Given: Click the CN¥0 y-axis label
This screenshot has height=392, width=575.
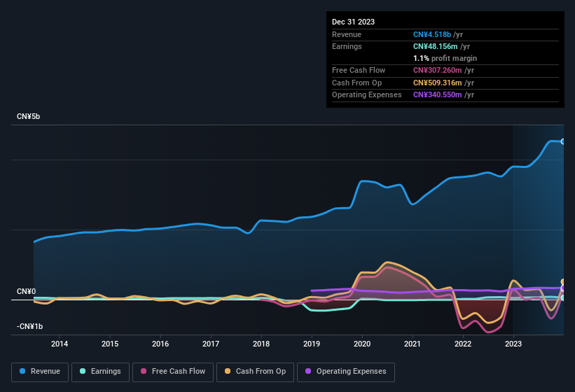Looking at the screenshot, I should pos(27,291).
